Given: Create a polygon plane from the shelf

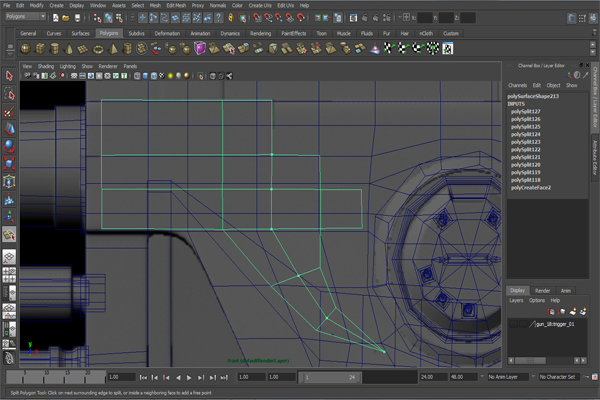Looking at the screenshot, I should click(x=83, y=49).
